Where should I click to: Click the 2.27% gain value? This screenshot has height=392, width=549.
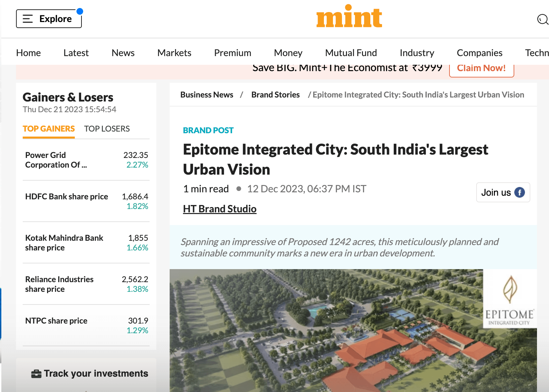coord(137,165)
